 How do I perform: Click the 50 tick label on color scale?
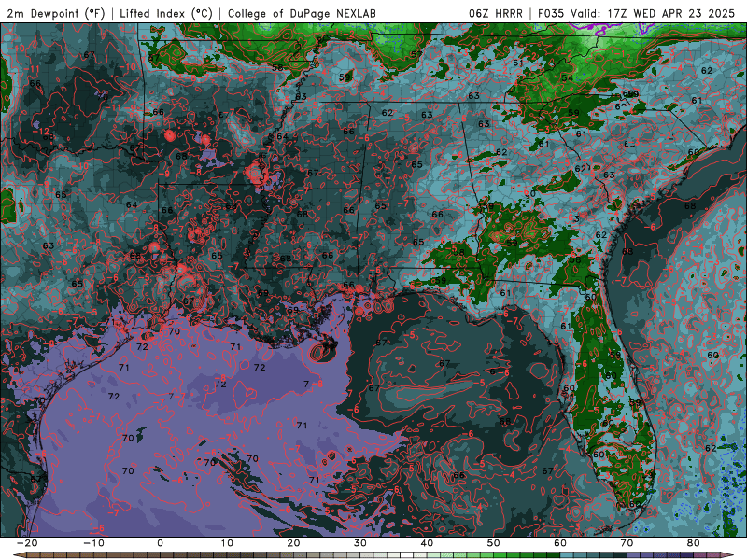tap(494, 543)
